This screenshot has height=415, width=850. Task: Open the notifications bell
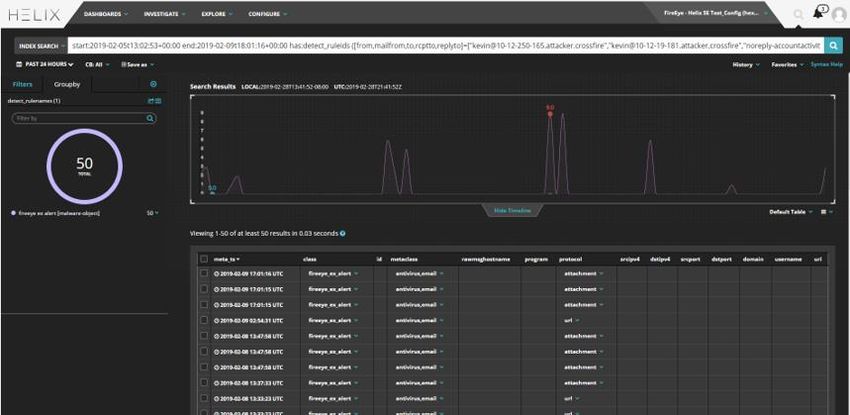coord(818,14)
